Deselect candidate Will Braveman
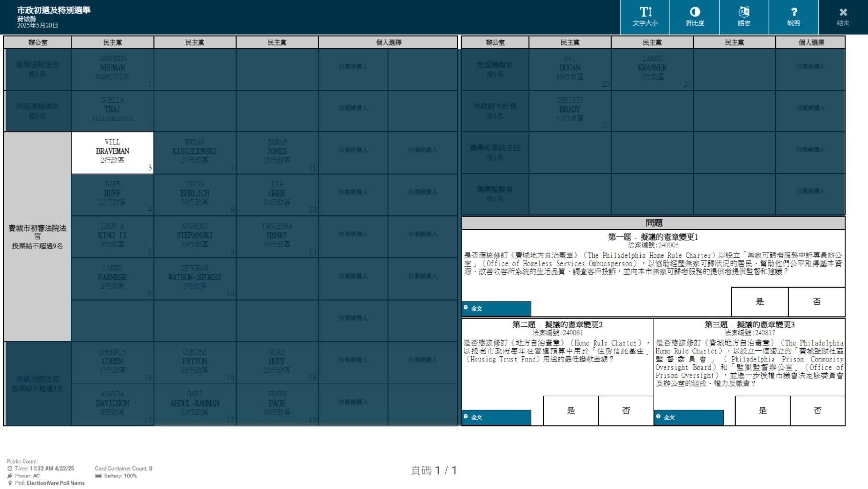The width and height of the screenshot is (868, 489). coord(112,152)
